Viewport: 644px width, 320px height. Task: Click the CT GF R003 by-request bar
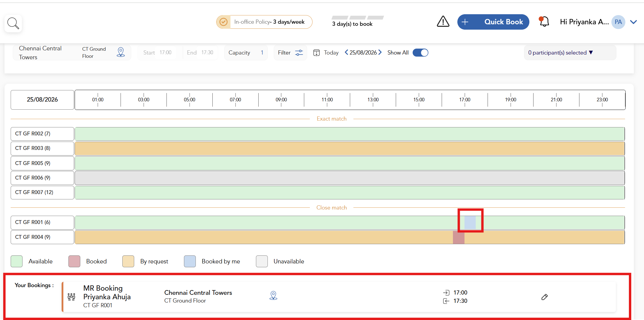point(350,148)
